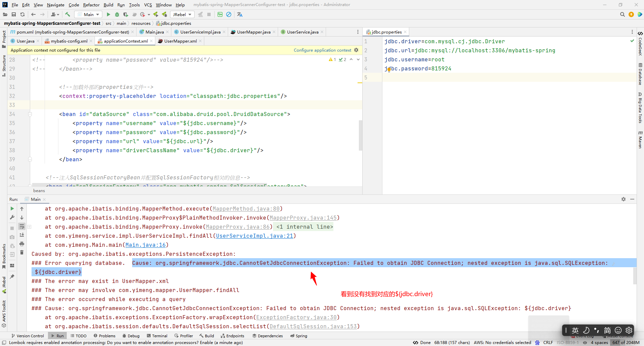This screenshot has width=644, height=346.
Task: Open the JRebel dropdown
Action: [182, 14]
